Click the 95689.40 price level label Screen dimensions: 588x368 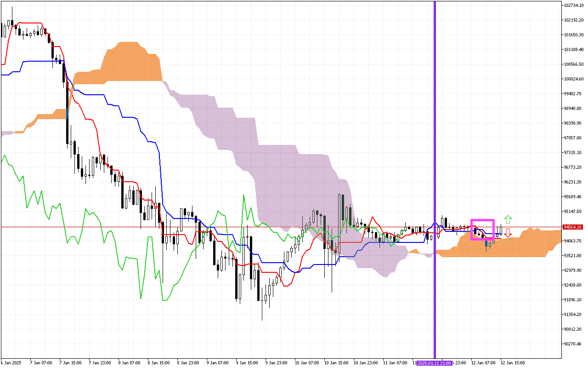coord(573,197)
